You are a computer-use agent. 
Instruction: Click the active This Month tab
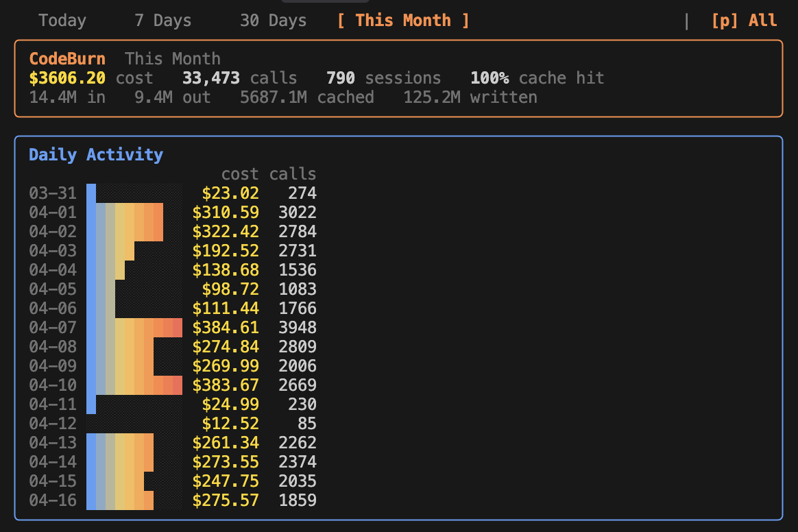[403, 21]
